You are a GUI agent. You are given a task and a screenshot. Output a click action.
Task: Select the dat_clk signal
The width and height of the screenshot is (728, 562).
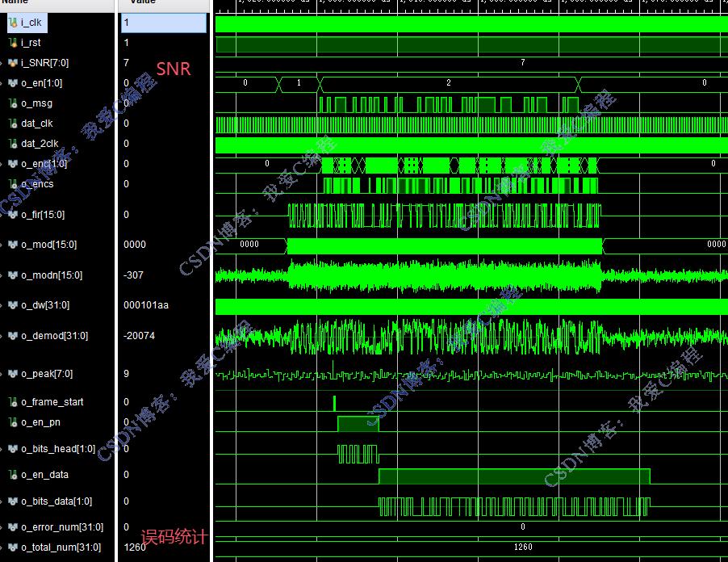36,123
